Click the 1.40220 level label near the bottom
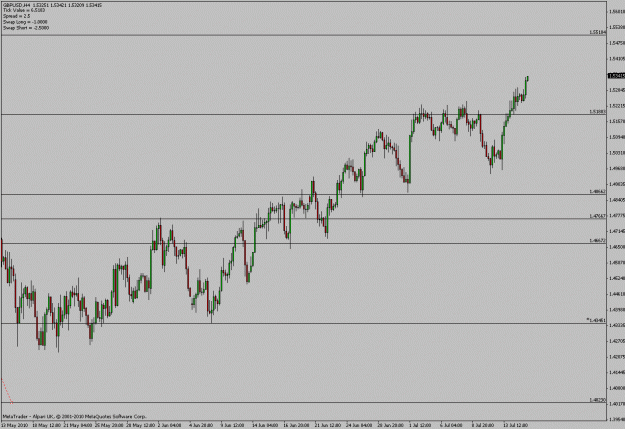This screenshot has width=625, height=429. point(597,400)
